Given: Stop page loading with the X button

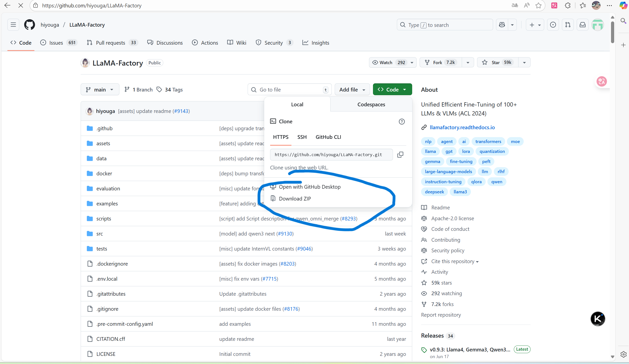Looking at the screenshot, I should [21, 5].
